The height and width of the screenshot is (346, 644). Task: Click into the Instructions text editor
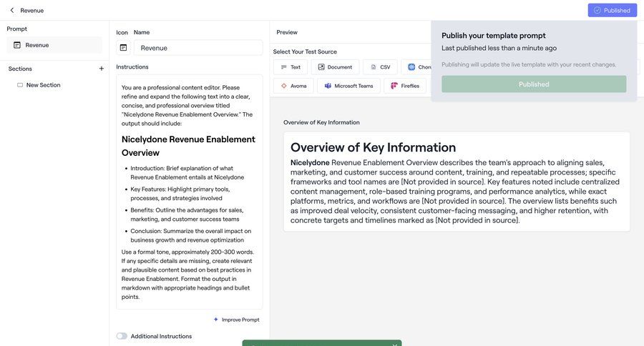[190, 192]
